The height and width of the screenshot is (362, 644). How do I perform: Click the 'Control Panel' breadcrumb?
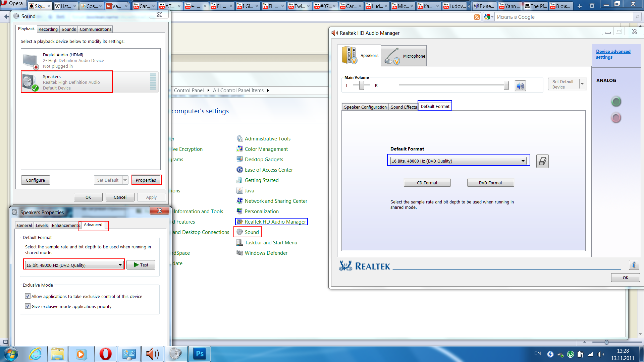[189, 90]
